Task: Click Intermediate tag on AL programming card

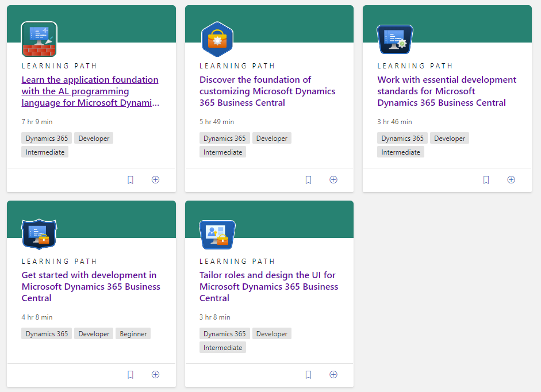Action: (45, 152)
